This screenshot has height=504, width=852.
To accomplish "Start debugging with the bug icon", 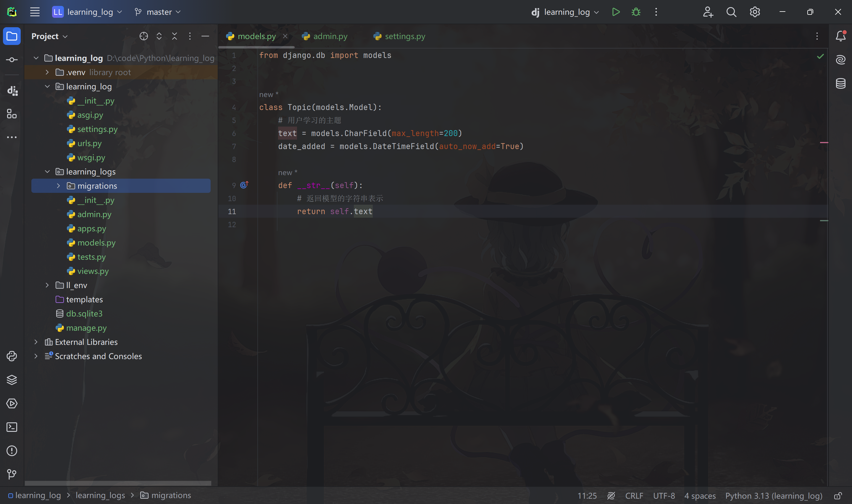I will pos(636,12).
